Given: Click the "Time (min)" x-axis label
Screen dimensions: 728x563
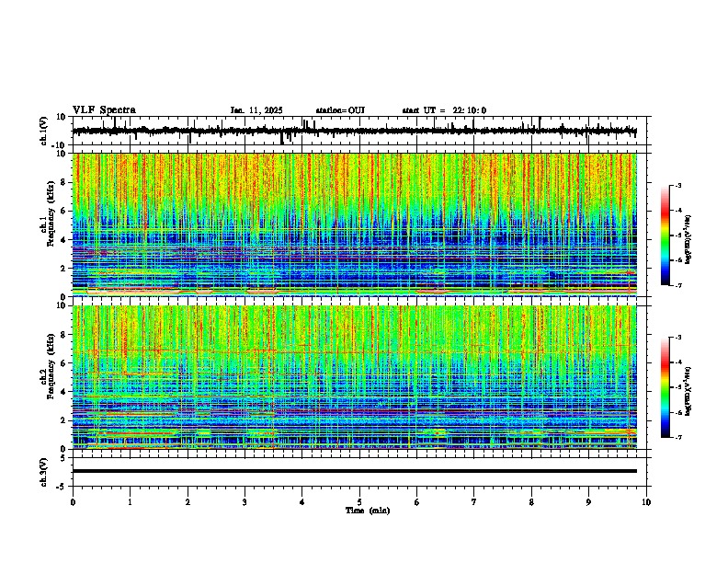Looking at the screenshot, I should tap(368, 511).
